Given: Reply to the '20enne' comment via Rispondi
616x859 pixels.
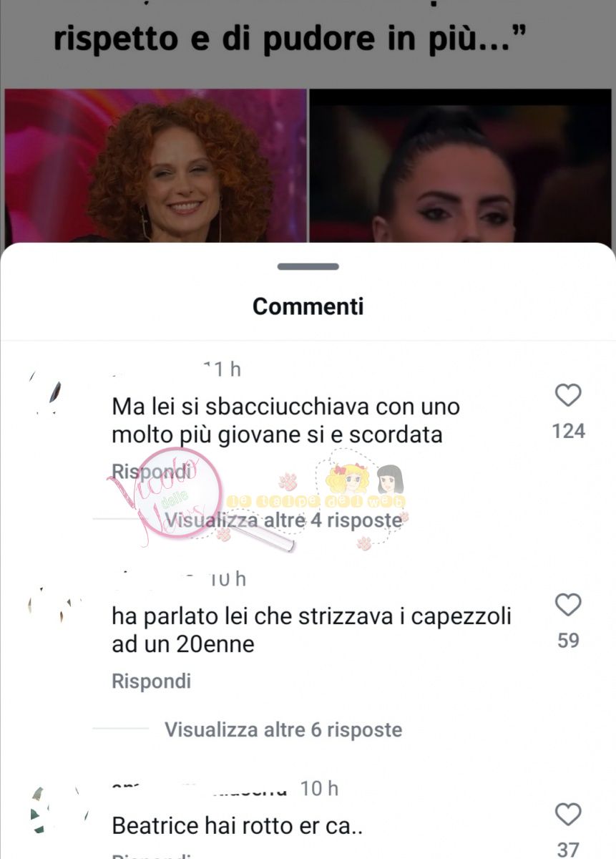Looking at the screenshot, I should [x=152, y=681].
